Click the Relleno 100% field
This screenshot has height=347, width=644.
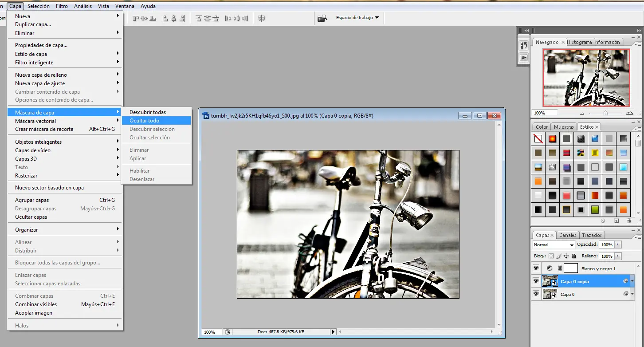tap(607, 256)
